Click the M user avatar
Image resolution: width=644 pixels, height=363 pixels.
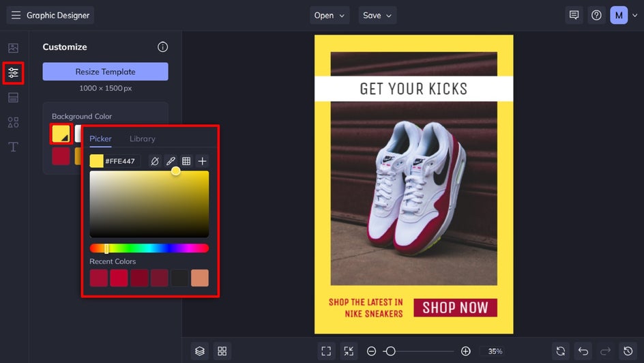[x=619, y=15]
